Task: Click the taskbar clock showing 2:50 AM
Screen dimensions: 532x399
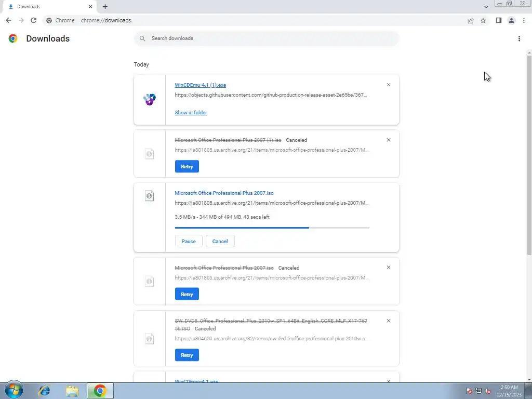Action: point(509,391)
